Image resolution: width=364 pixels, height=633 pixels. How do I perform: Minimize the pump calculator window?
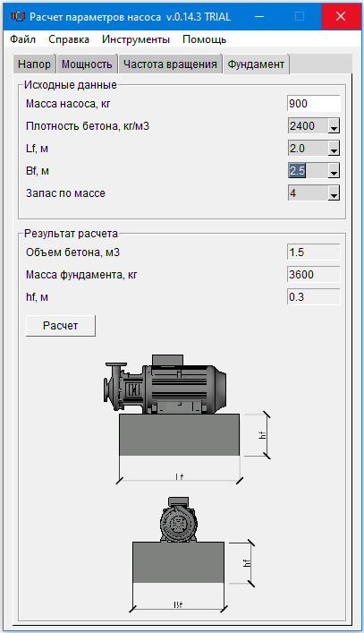pyautogui.click(x=259, y=16)
